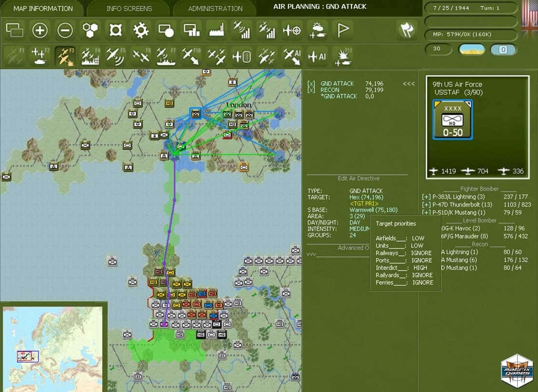Expand the P-38J/L Lightning group entry

(425, 196)
